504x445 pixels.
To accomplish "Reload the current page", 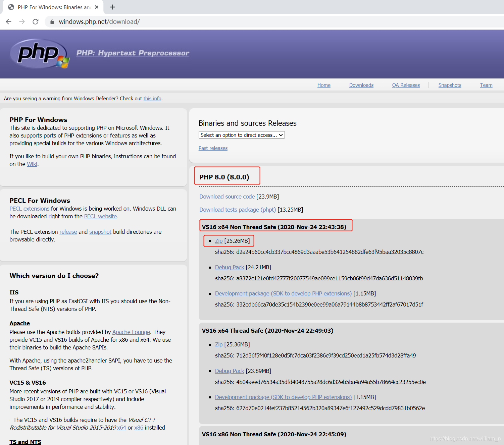I will coord(35,21).
